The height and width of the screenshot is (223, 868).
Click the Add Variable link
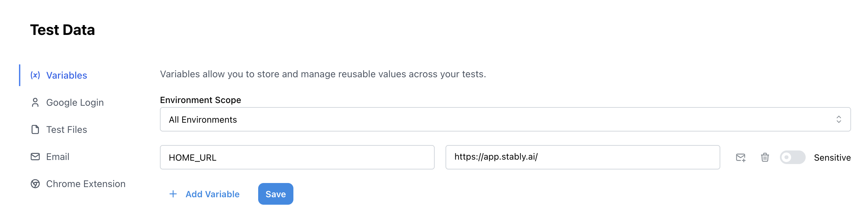click(x=212, y=194)
